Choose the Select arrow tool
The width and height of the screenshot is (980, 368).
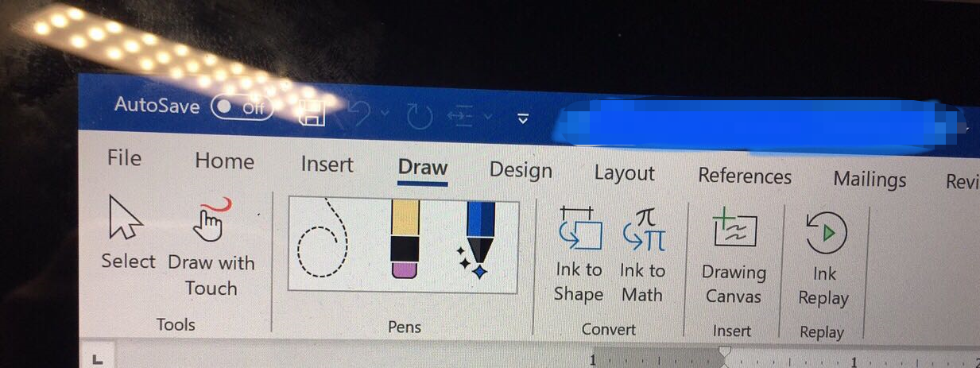(x=127, y=234)
